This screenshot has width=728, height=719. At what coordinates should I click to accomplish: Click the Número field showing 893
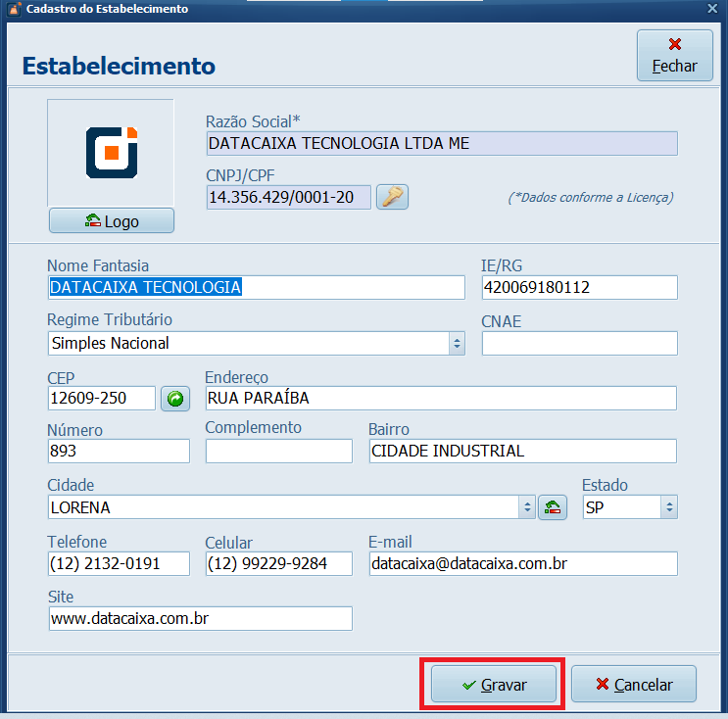click(119, 452)
